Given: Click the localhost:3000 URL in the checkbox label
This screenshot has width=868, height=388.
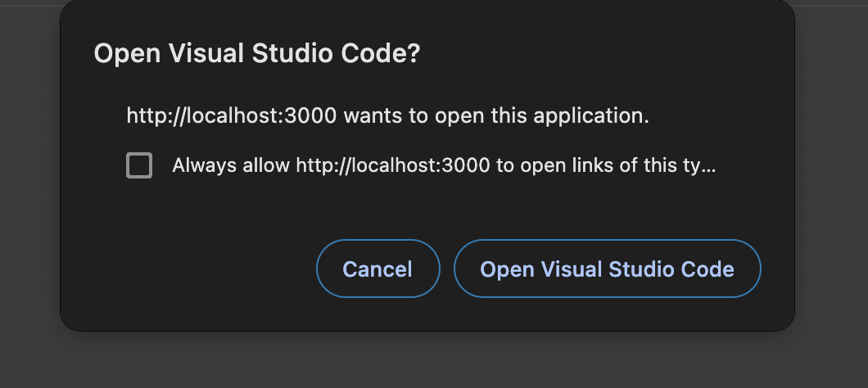Looking at the screenshot, I should (x=393, y=165).
